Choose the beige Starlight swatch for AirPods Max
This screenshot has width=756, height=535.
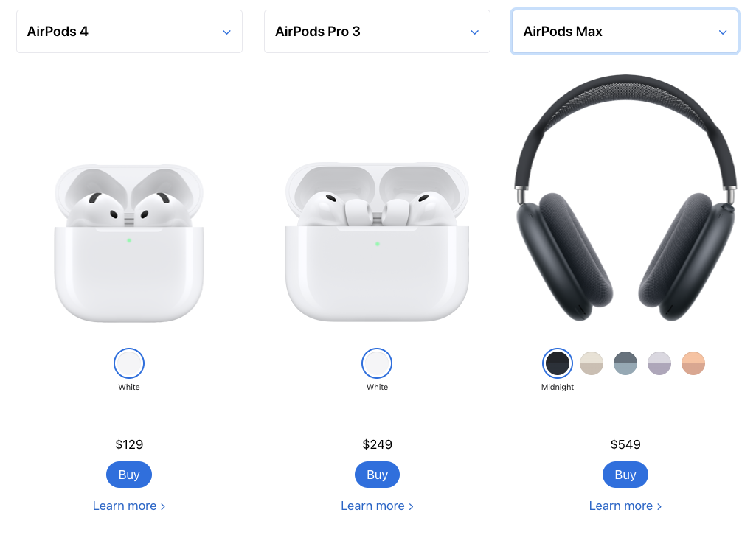click(x=592, y=363)
